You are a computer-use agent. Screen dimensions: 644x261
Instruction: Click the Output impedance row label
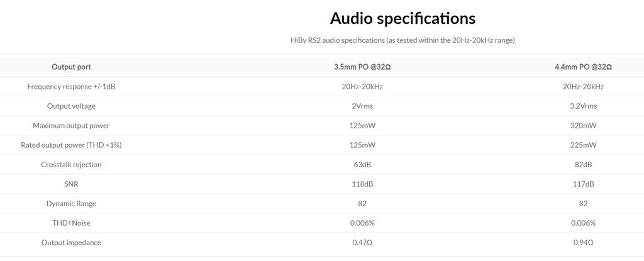(x=71, y=242)
